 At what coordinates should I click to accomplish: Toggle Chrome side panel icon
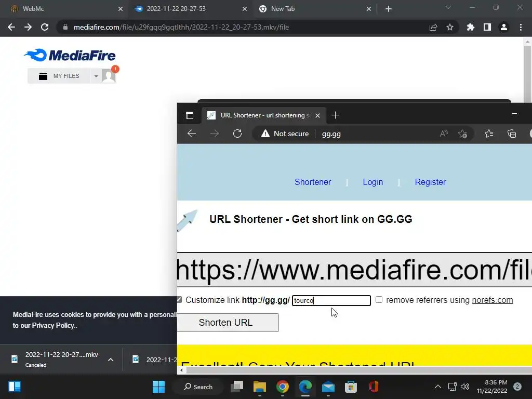tap(487, 27)
